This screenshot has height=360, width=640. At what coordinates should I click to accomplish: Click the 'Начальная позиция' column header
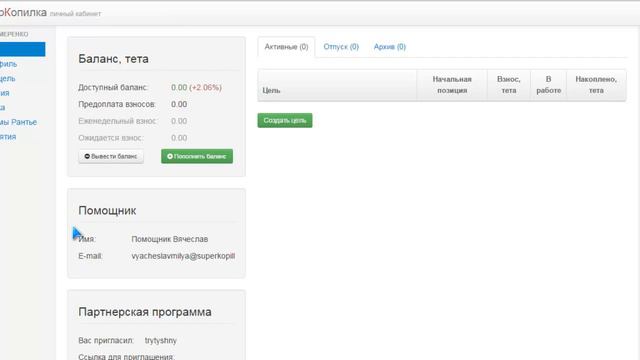(x=452, y=85)
